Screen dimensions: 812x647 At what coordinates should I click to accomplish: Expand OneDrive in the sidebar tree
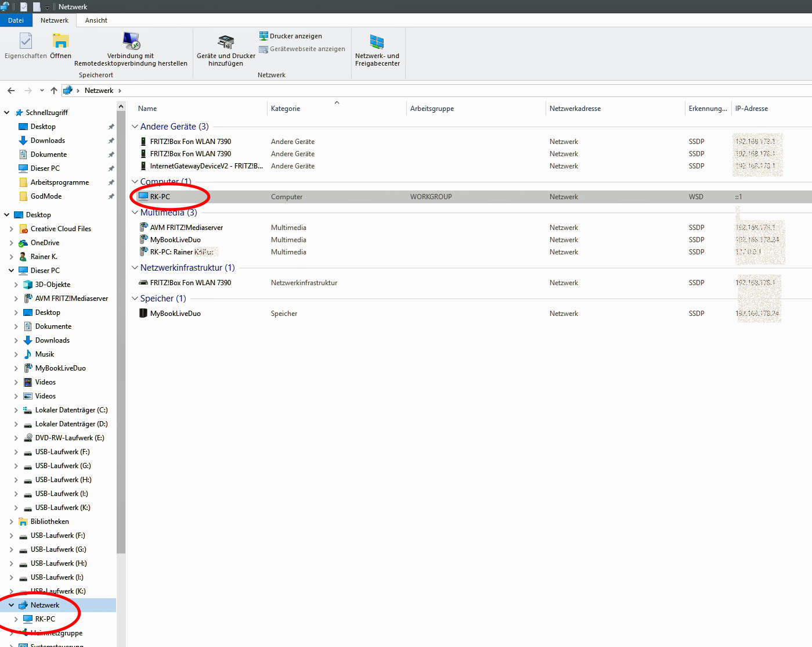pyautogui.click(x=12, y=243)
